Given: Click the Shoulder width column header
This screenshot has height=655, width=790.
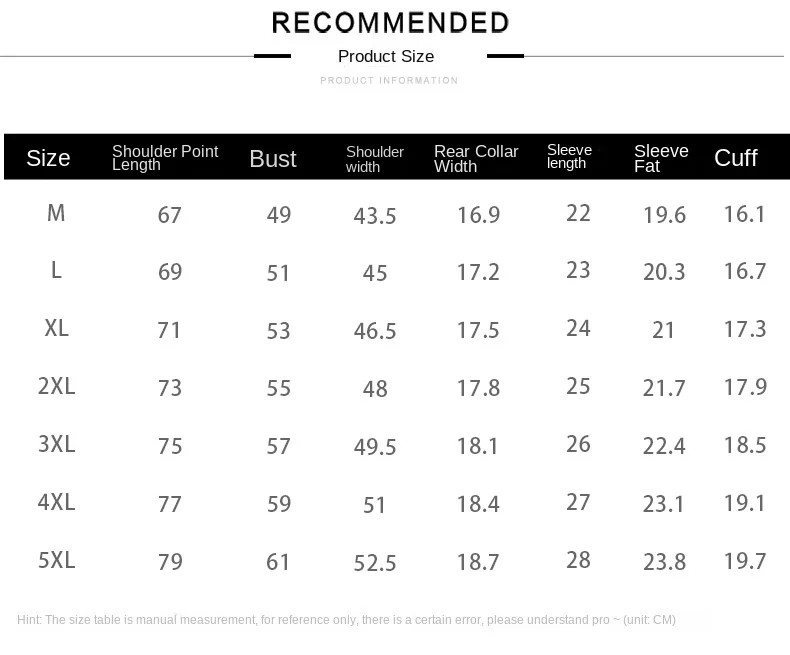Looking at the screenshot, I should (x=375, y=159).
